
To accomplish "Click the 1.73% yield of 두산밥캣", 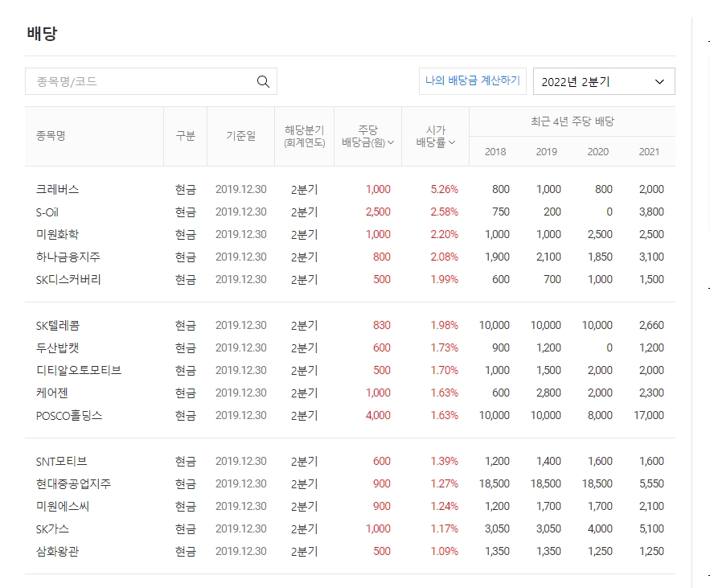I will [x=444, y=348].
